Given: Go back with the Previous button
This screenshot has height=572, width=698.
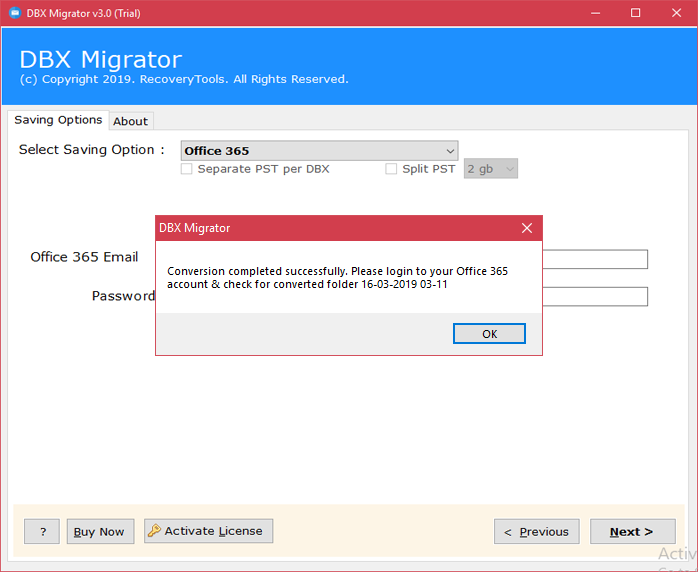Looking at the screenshot, I should (537, 531).
